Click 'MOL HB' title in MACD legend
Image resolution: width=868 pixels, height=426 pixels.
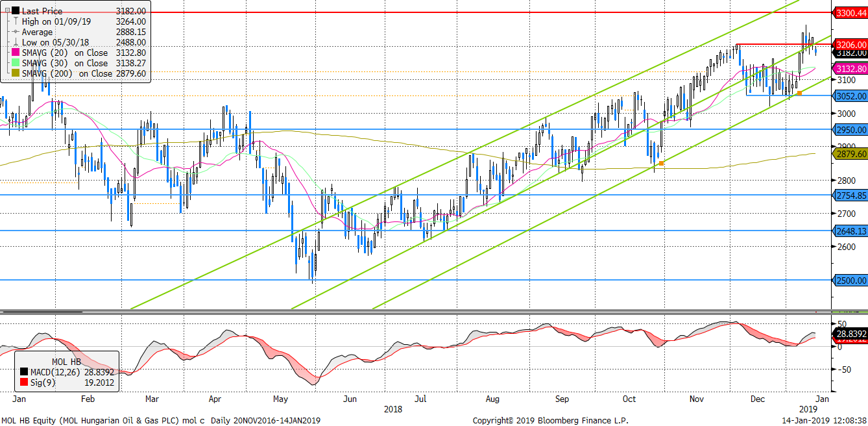tap(66, 361)
